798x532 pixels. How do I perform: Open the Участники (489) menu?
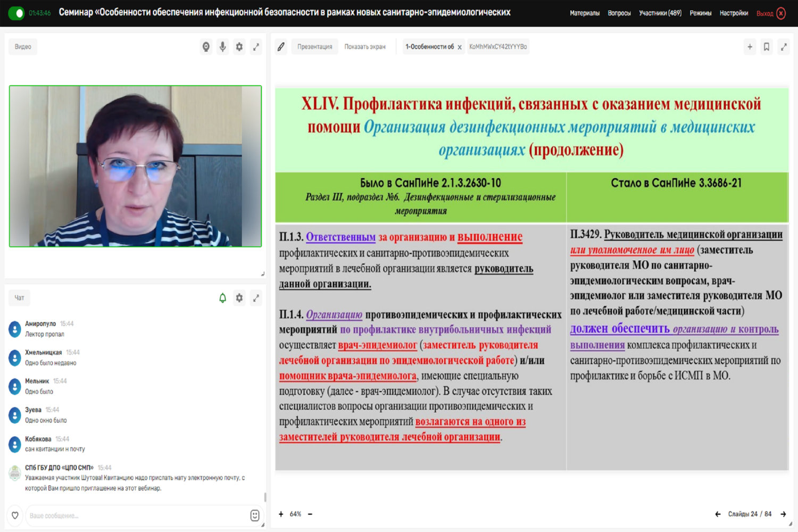point(660,13)
